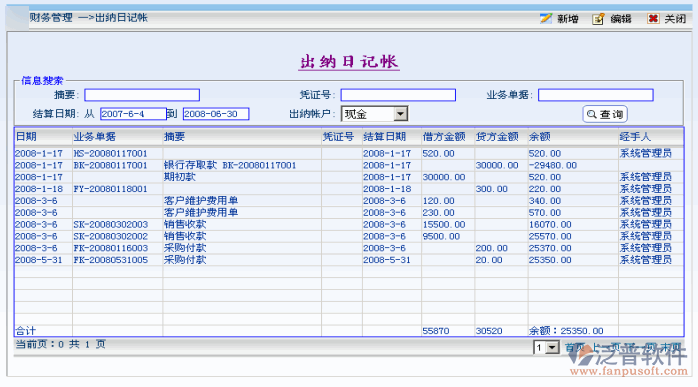
Task: Click into the 业务单据 input field
Action: [x=595, y=95]
